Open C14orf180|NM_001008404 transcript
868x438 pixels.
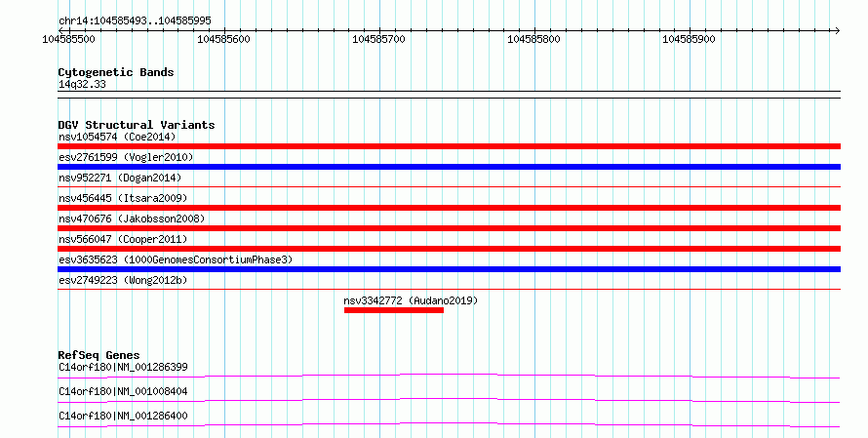(x=123, y=391)
